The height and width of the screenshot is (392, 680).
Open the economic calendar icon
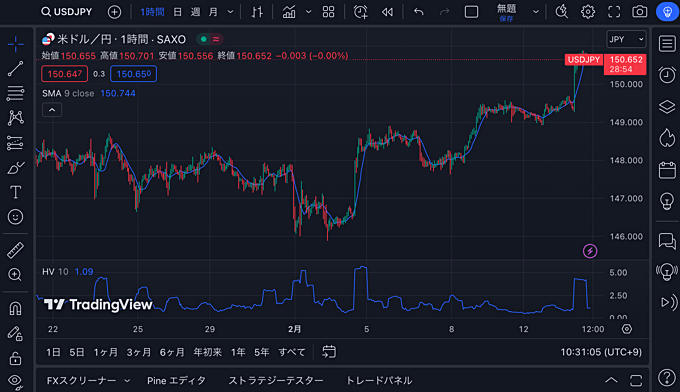[667, 170]
